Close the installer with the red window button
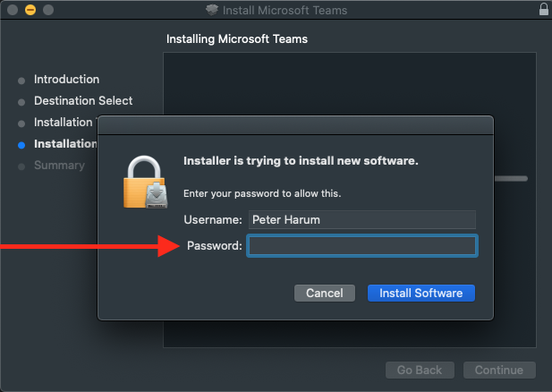The height and width of the screenshot is (392, 552). point(13,11)
